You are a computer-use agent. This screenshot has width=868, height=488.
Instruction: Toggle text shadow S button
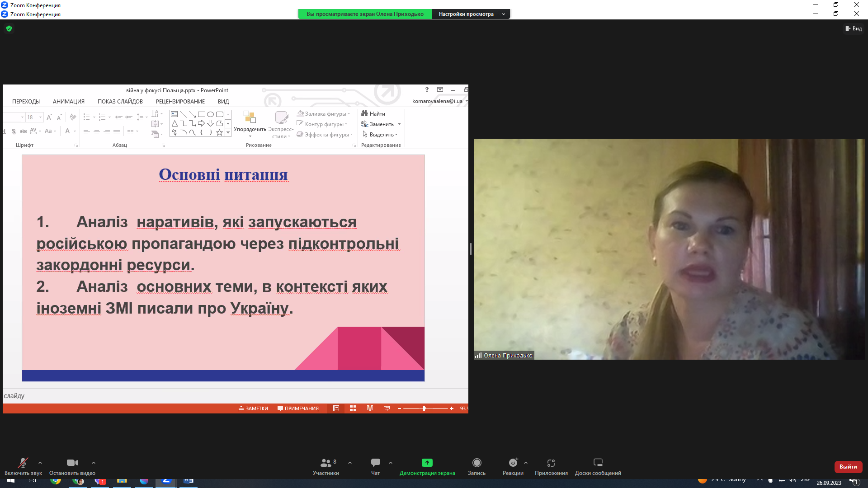coord(14,131)
